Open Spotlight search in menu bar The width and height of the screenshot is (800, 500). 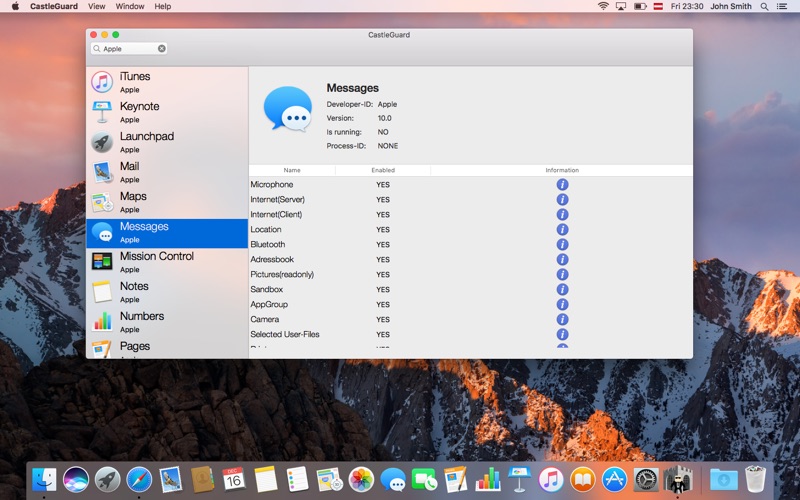[764, 6]
